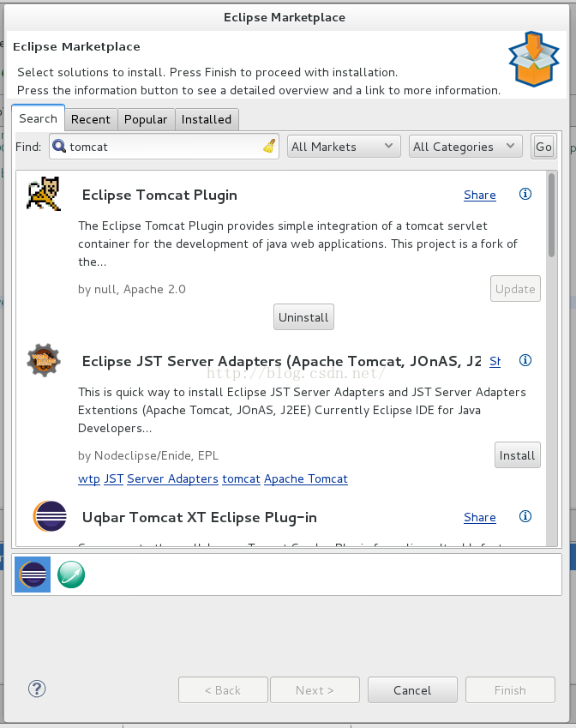Open the Server Adapters tag link
Viewport: 576px width, 728px height.
(x=172, y=478)
